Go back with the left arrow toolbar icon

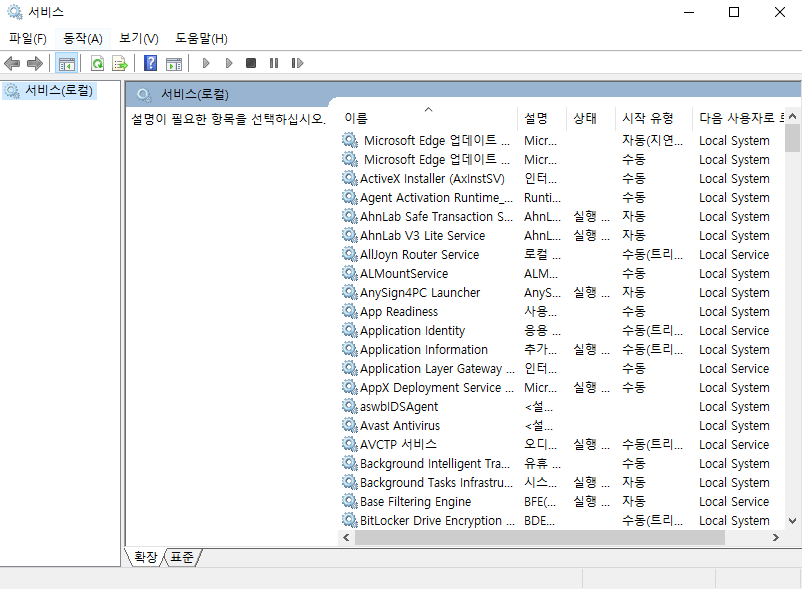[x=12, y=63]
